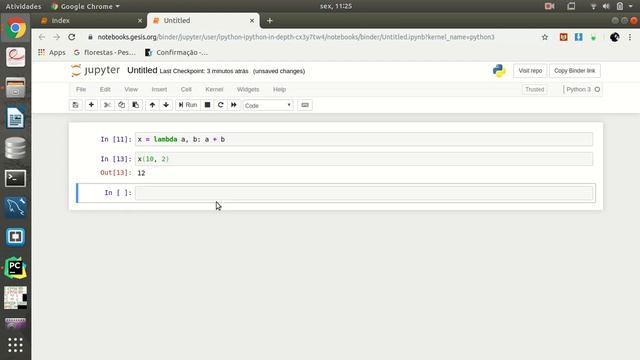Open the View menu

[x=131, y=89]
